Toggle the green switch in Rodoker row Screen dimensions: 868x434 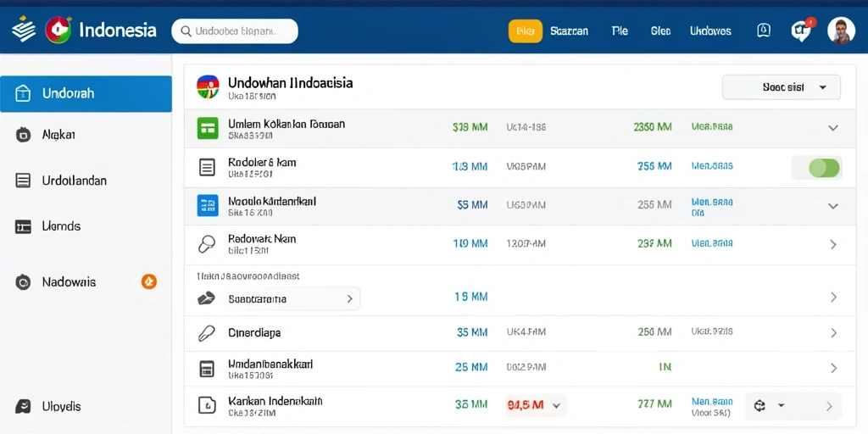point(824,168)
